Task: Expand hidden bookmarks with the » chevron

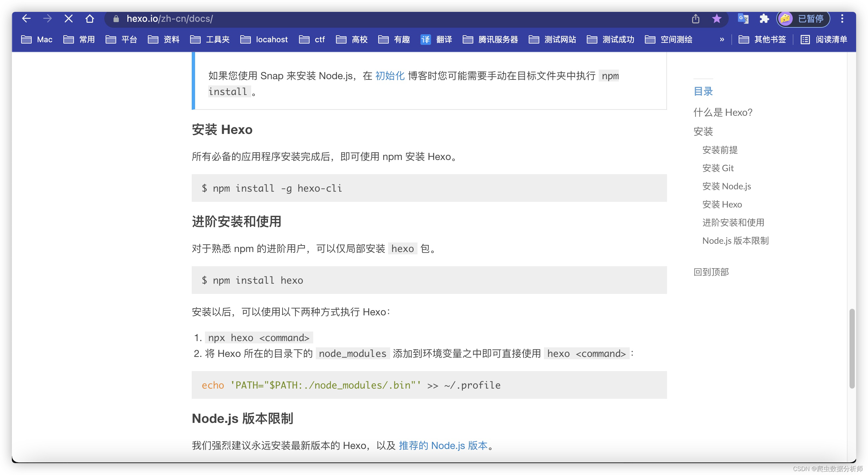Action: 722,39
